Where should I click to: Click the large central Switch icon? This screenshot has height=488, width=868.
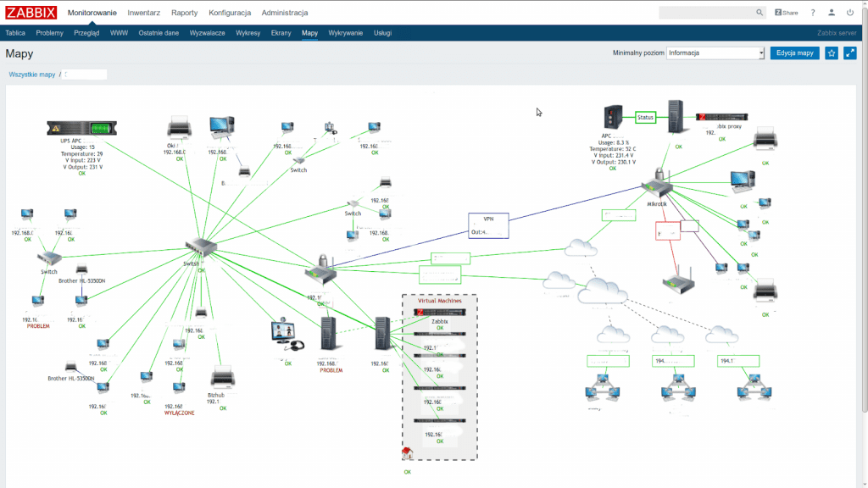[200, 247]
